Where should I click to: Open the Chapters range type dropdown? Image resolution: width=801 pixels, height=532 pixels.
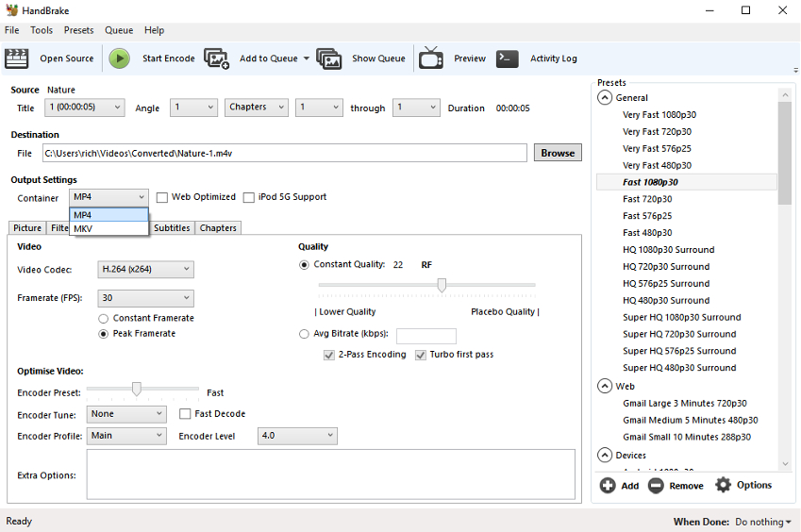coord(257,108)
